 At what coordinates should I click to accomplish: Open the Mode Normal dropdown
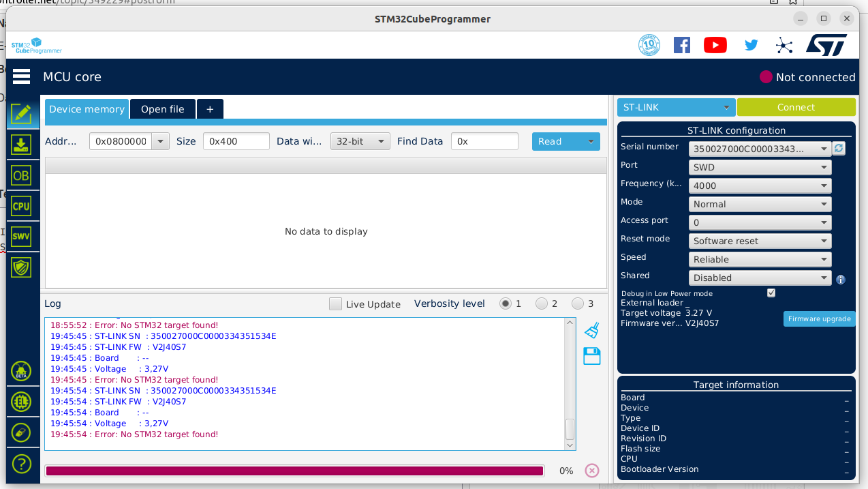pos(760,204)
